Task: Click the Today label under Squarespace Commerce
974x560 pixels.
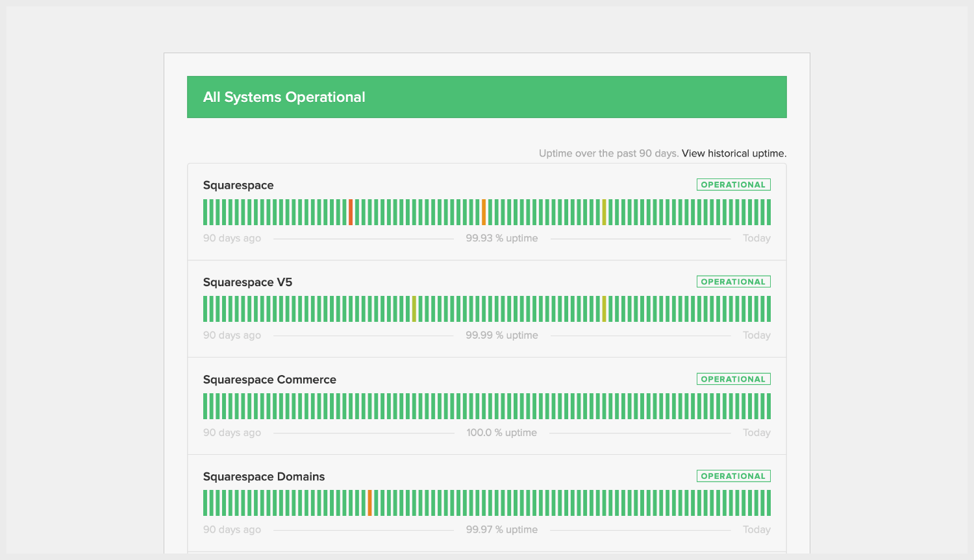Action: click(756, 433)
